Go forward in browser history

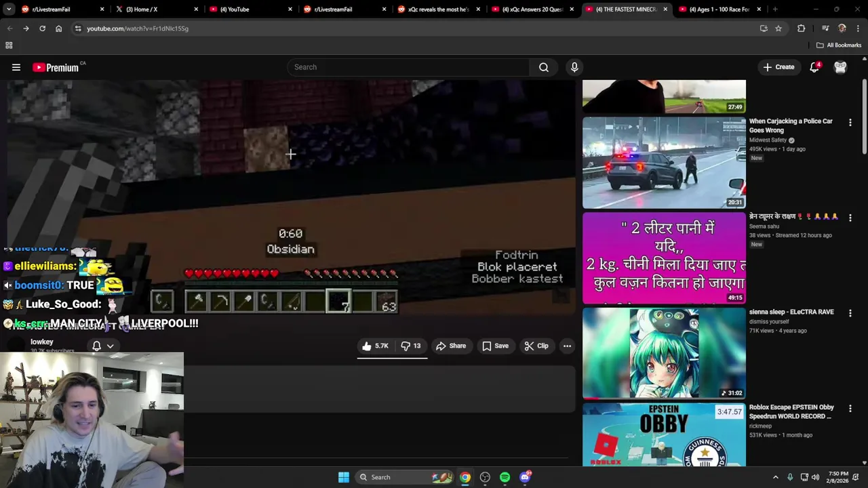[x=26, y=28]
